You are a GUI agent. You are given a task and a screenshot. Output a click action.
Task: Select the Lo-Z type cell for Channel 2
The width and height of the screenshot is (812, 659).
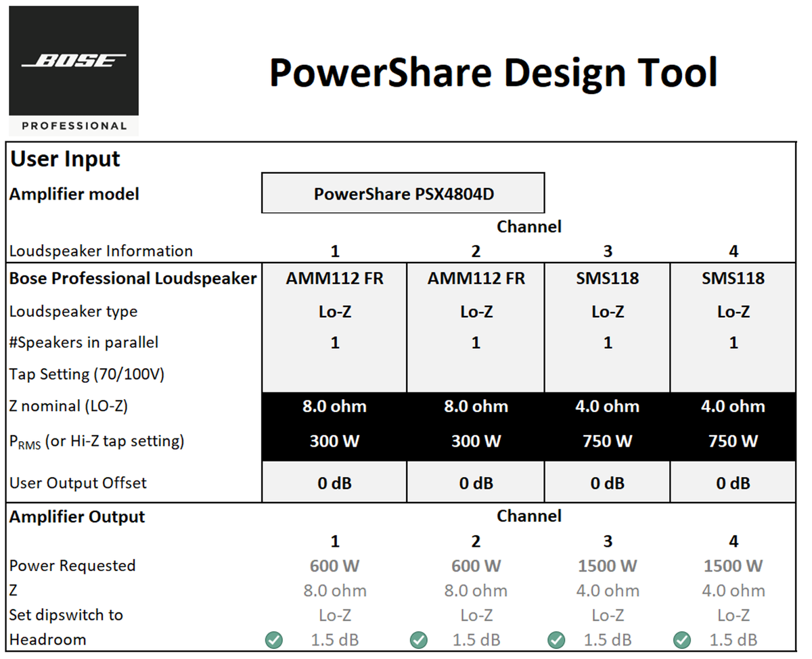click(476, 312)
